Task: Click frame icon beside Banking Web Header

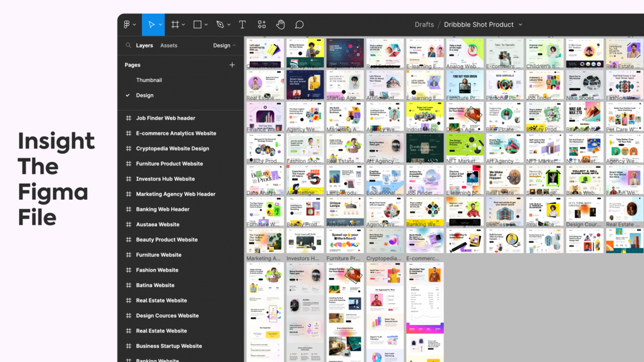Action: [129, 210]
